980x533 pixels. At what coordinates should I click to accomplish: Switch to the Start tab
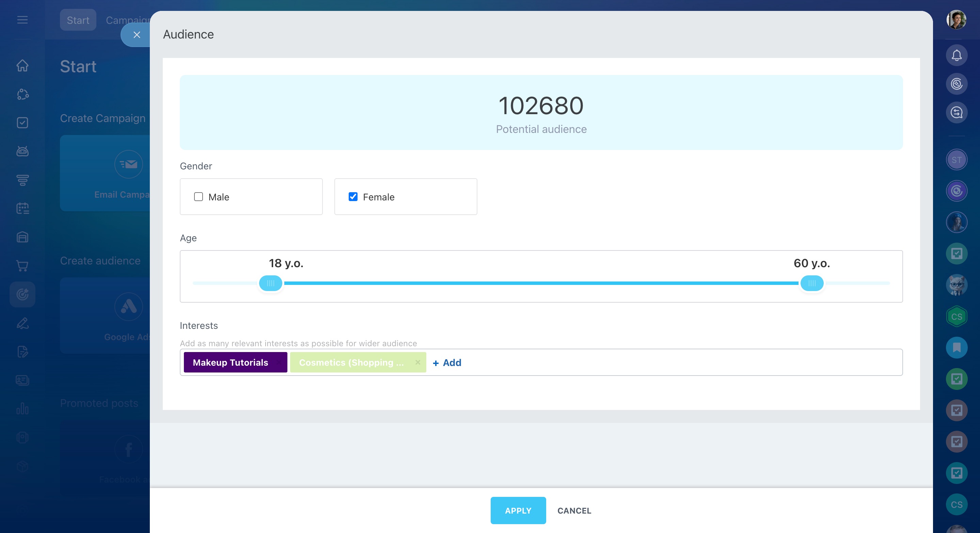click(78, 20)
